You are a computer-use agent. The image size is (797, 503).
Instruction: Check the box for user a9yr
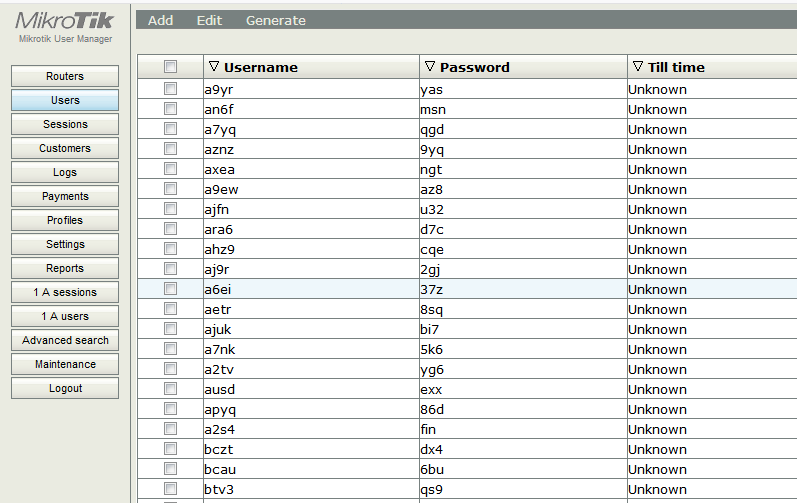170,89
